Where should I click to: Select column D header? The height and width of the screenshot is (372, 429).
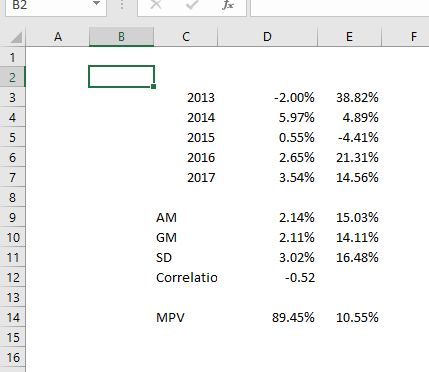coord(267,37)
